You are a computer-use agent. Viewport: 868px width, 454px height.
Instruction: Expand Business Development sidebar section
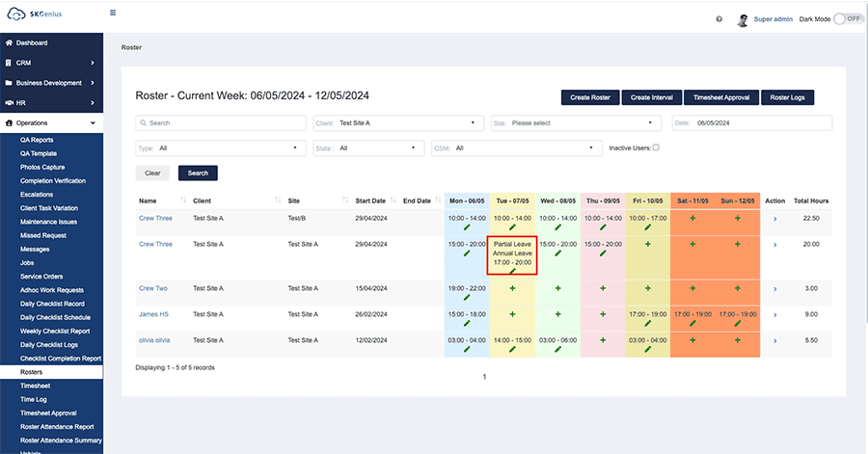51,83
